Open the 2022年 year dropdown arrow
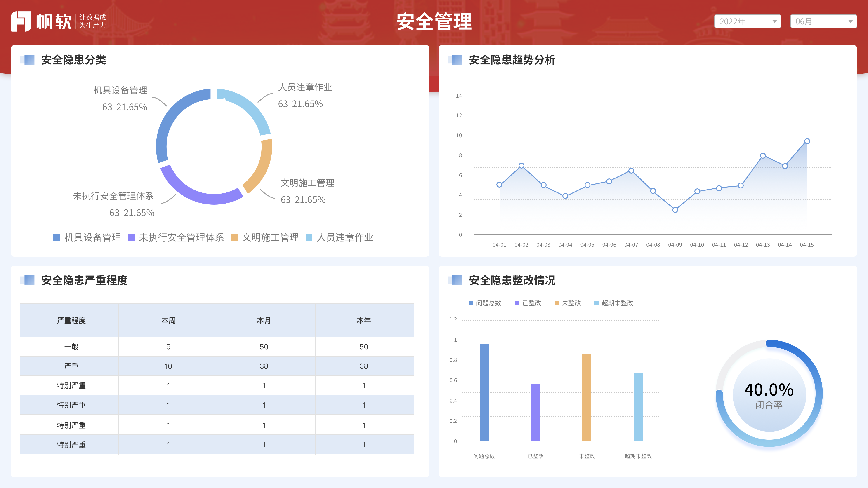 [774, 21]
